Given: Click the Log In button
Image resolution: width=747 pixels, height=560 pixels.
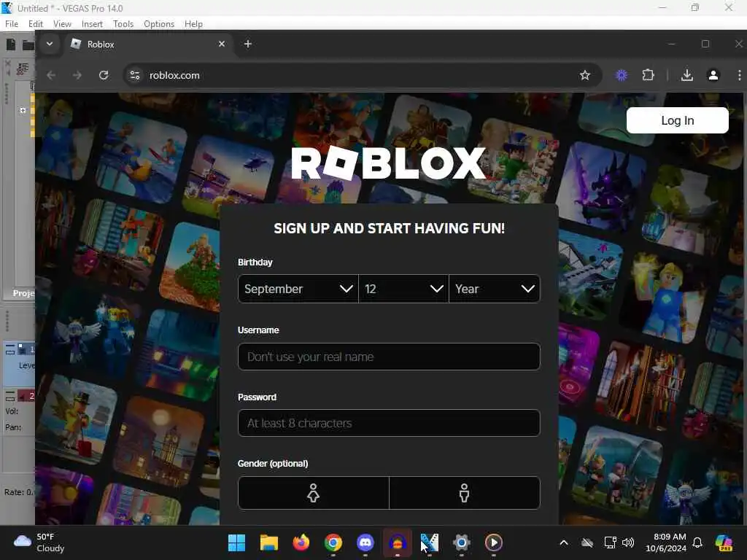Looking at the screenshot, I should pos(678,120).
